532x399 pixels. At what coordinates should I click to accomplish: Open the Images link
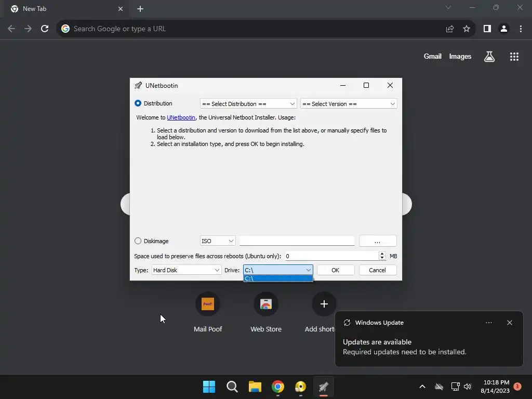coord(460,56)
